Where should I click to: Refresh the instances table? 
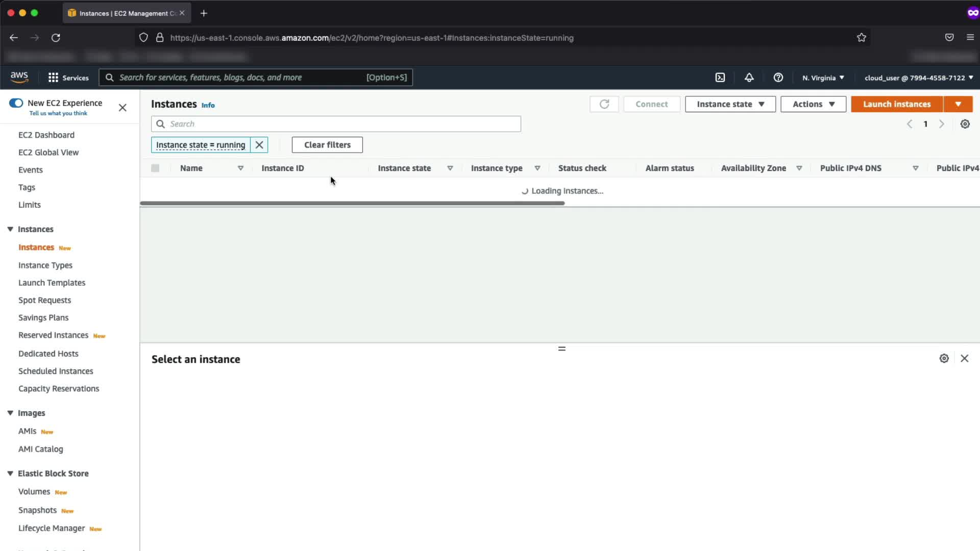click(604, 104)
